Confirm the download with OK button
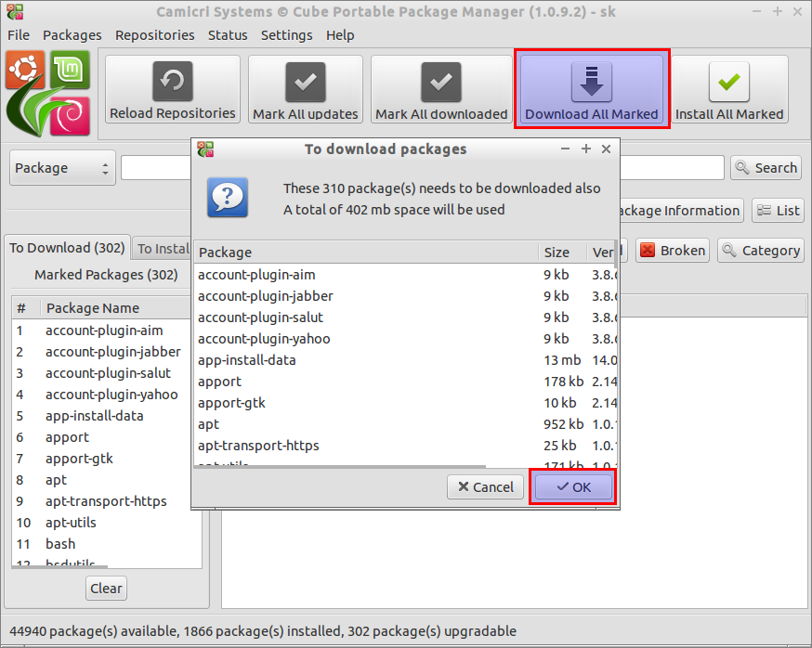812x648 pixels. click(x=572, y=487)
